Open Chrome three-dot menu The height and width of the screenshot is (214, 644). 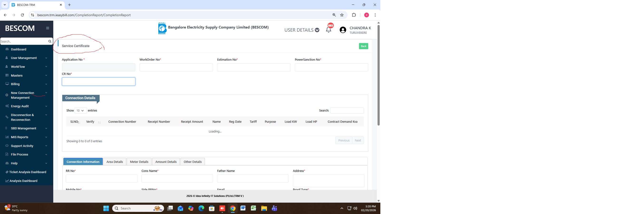[375, 15]
